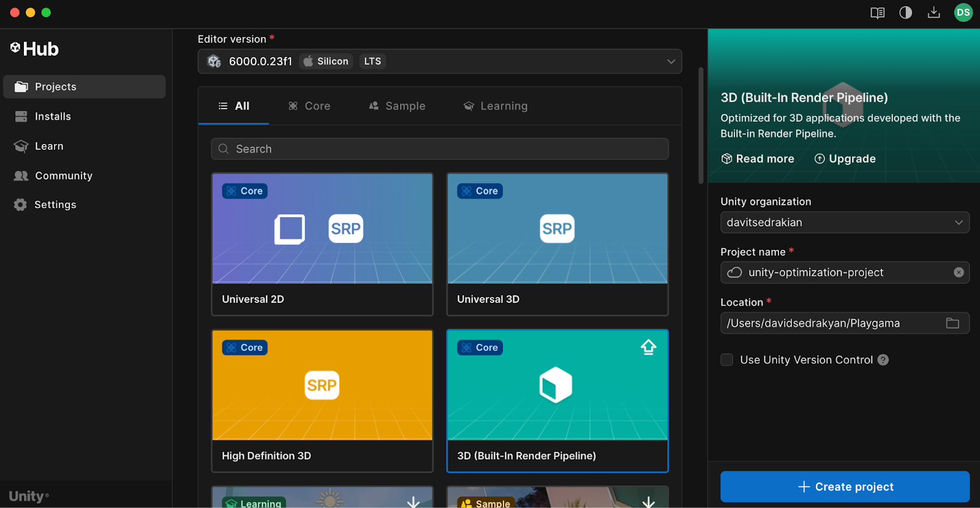The height and width of the screenshot is (508, 980).
Task: Open Installs in the sidebar
Action: pyautogui.click(x=53, y=116)
